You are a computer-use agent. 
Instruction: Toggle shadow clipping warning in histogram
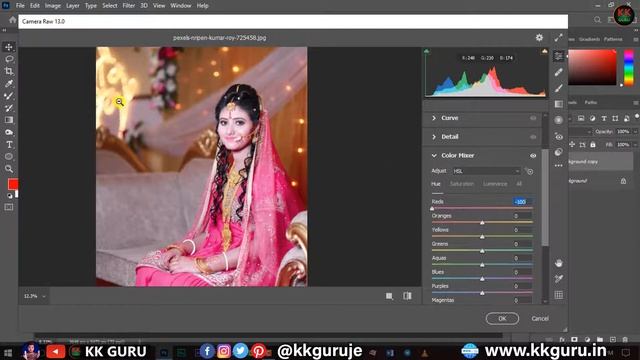click(x=427, y=51)
